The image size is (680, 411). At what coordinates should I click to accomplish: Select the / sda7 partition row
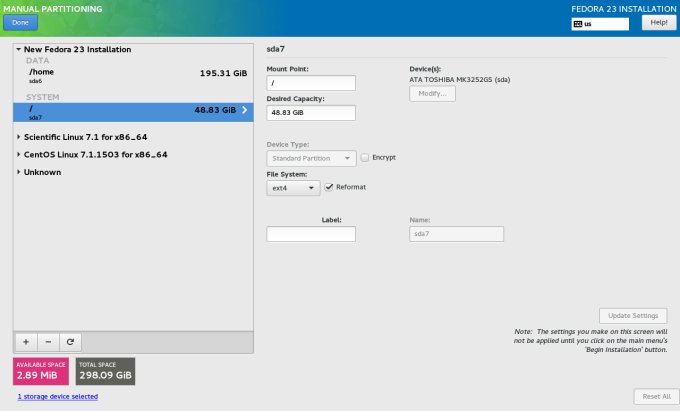(133, 112)
